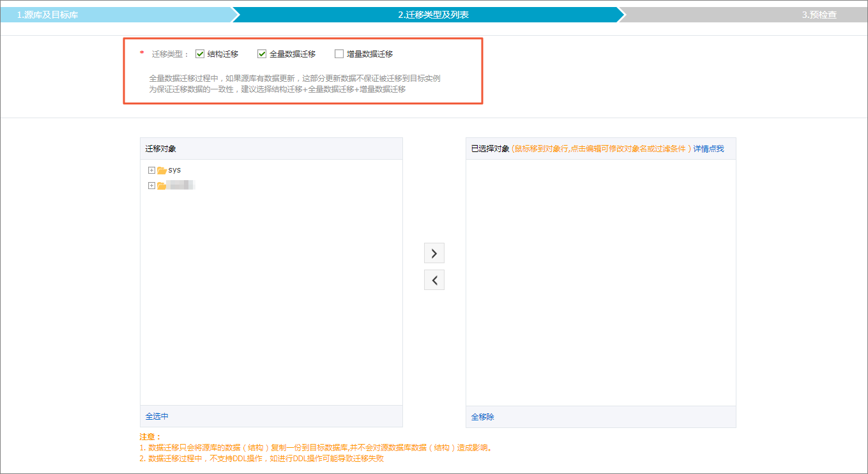Screen dimensions: 868x474
Task: Click the sys folder icon
Action: (x=162, y=171)
